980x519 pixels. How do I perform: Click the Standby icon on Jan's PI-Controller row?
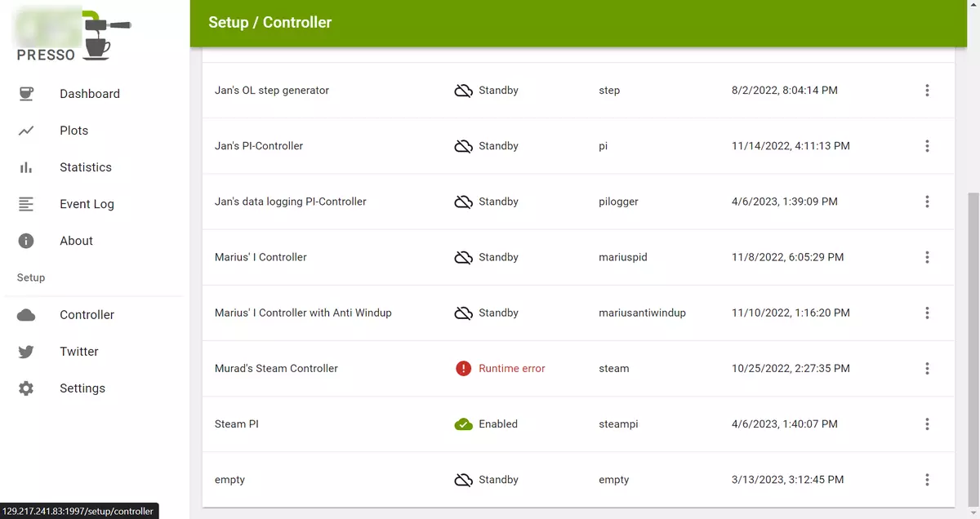click(x=463, y=145)
